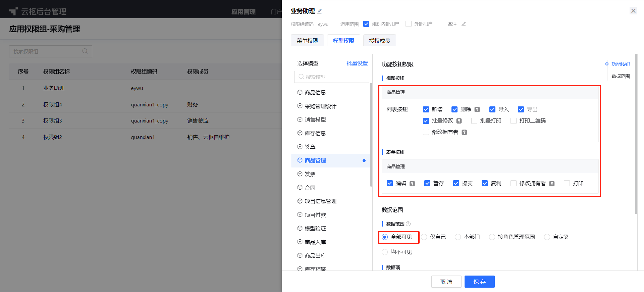Image resolution: width=644 pixels, height=292 pixels.
Task: Uncheck the 提交 form button checkbox
Action: 456,183
